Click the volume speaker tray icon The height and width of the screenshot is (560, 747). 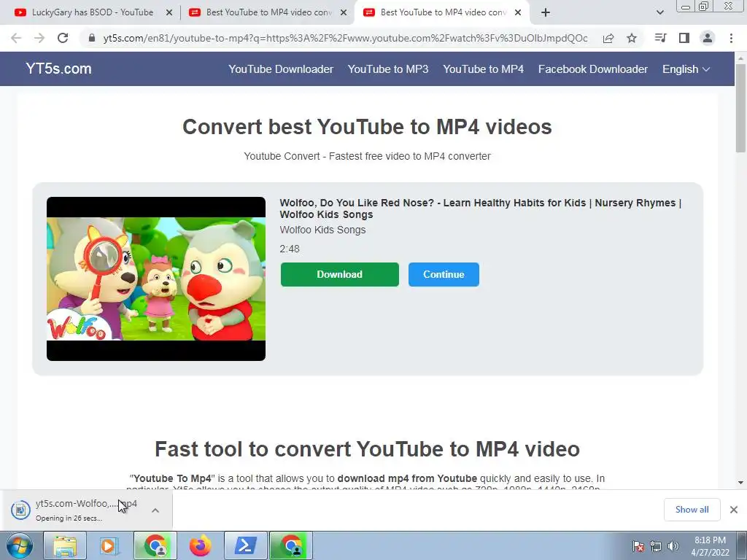[673, 546]
